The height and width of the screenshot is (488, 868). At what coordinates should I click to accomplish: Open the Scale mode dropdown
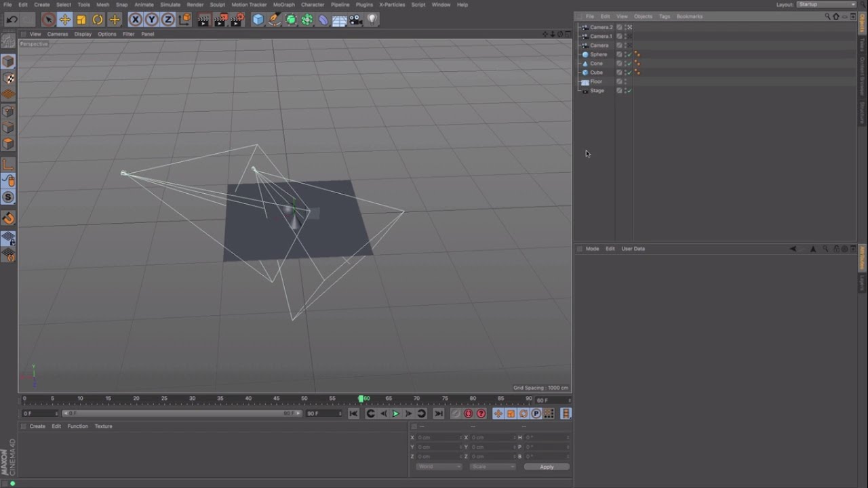493,466
